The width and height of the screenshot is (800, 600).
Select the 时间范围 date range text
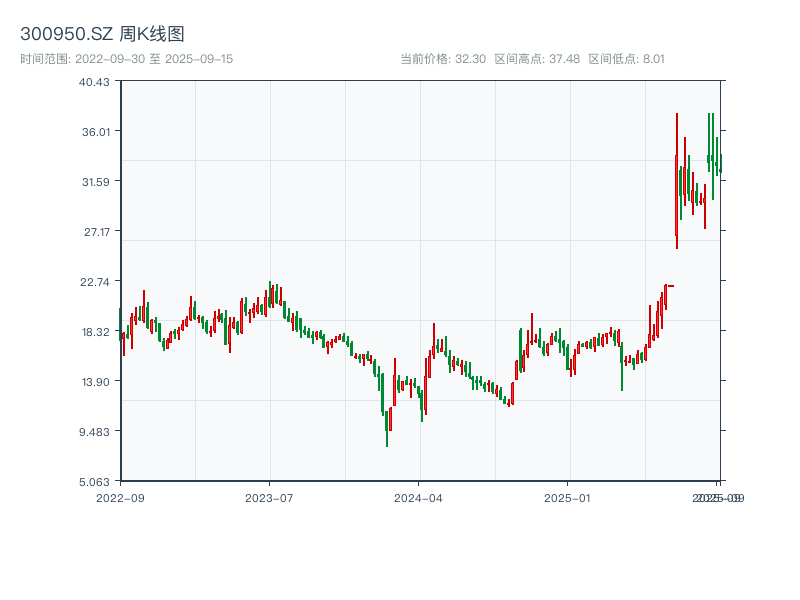[x=126, y=59]
